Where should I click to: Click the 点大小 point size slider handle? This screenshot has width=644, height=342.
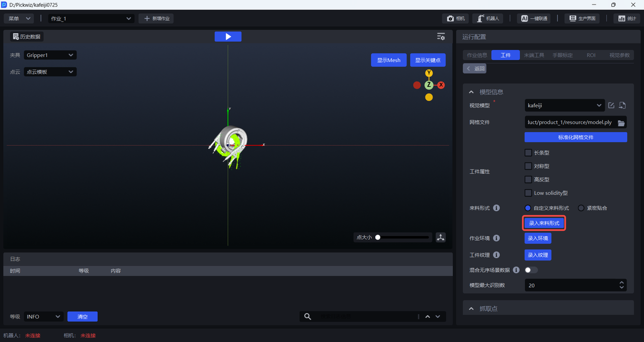click(x=378, y=237)
